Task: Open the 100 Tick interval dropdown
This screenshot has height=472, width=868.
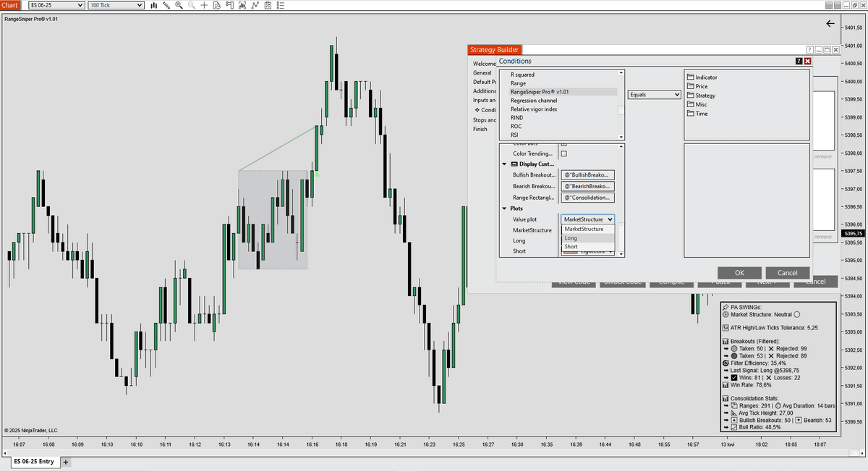Action: (116, 5)
